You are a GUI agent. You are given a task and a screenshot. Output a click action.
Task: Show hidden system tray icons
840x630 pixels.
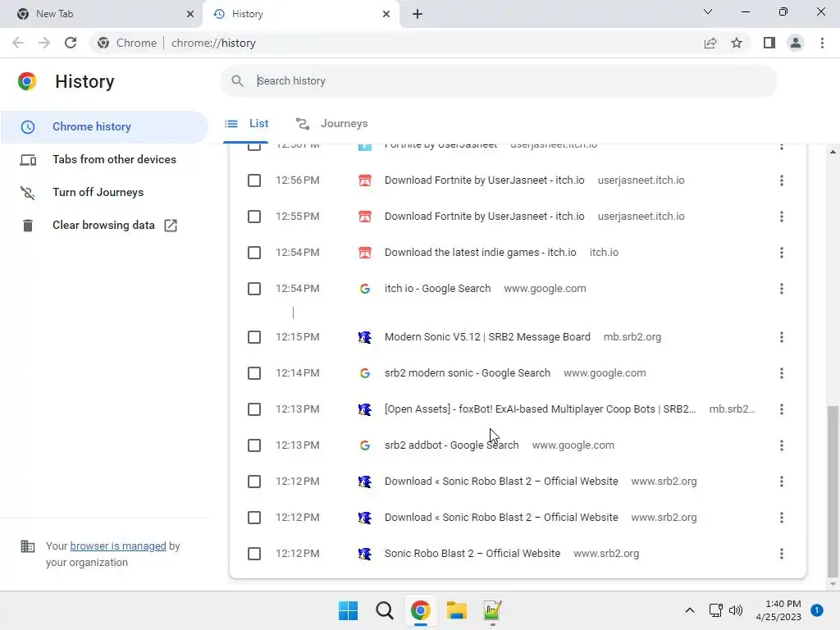[689, 610]
